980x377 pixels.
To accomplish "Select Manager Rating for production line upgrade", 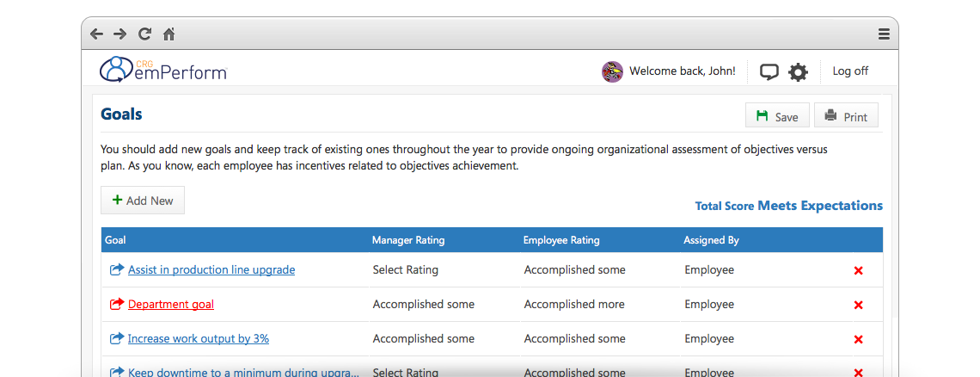I will tap(406, 270).
